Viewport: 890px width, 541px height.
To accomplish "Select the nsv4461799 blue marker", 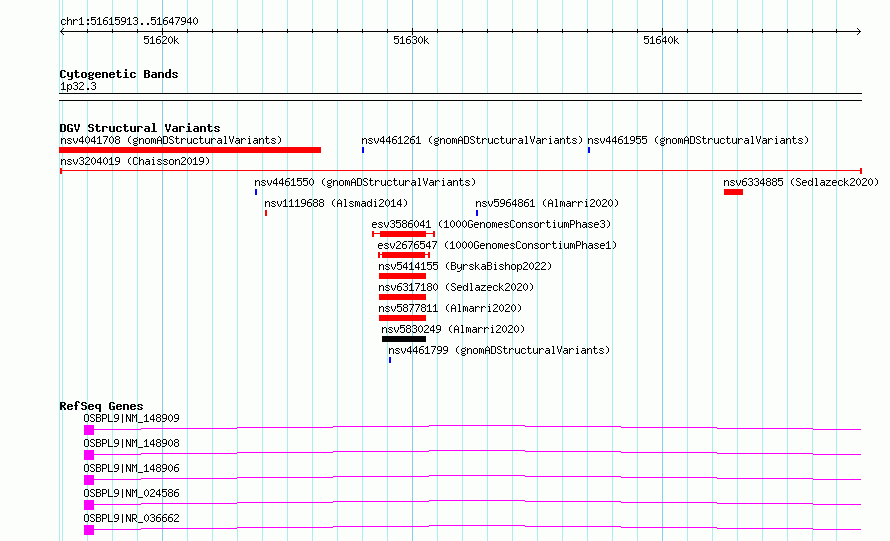I will pos(390,360).
